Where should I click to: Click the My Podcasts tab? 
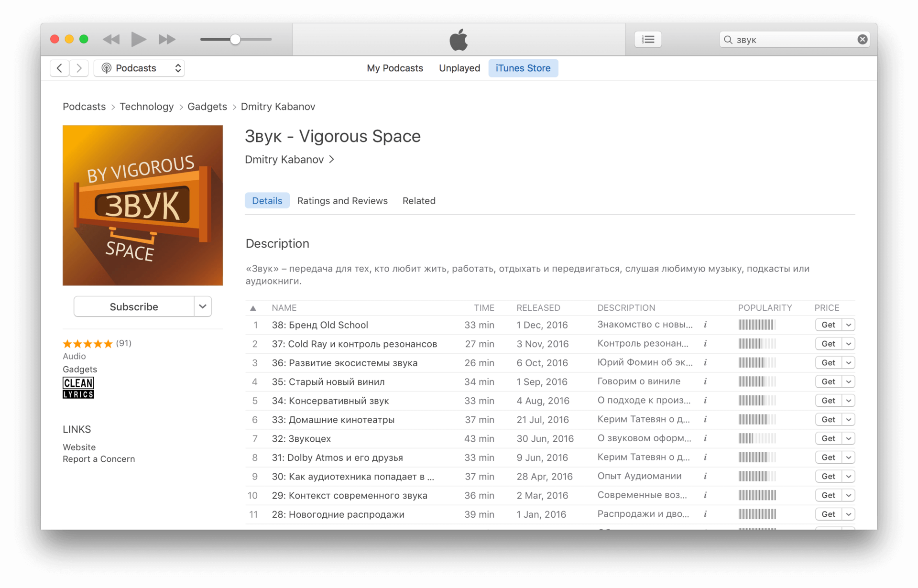pyautogui.click(x=395, y=67)
